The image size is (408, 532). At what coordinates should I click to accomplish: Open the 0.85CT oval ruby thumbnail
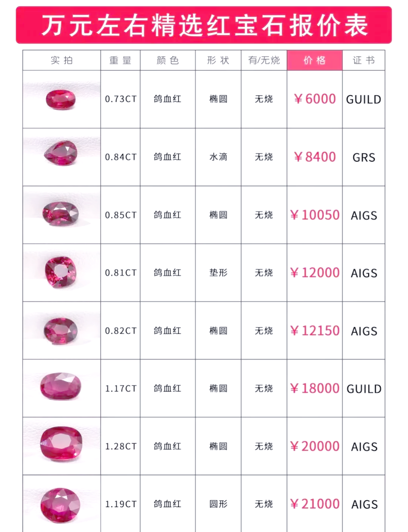pos(62,215)
